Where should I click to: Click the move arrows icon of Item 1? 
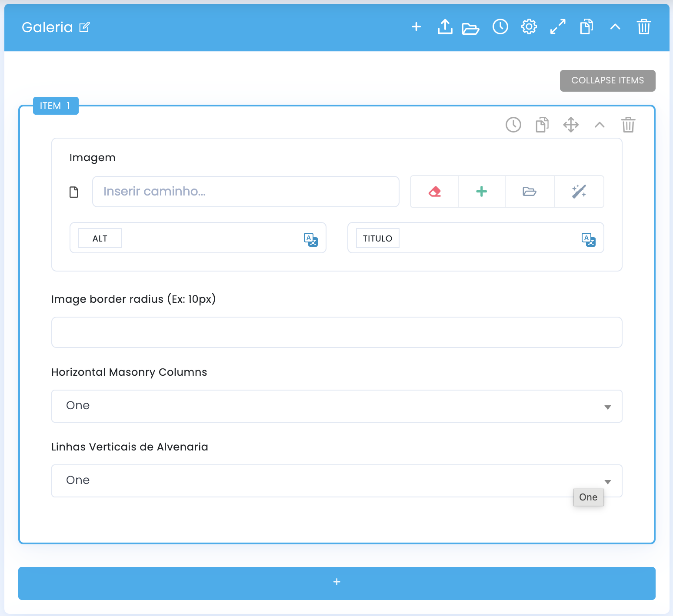coord(571,125)
